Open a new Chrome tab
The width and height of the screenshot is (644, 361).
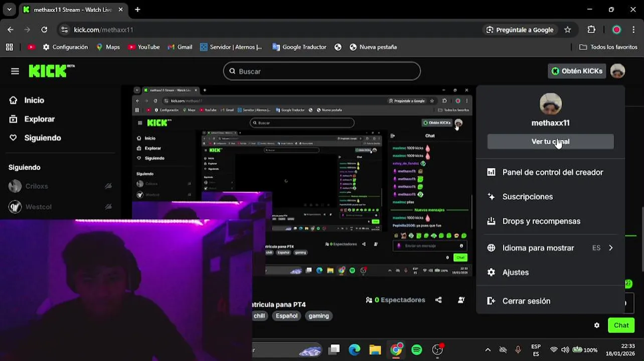click(x=137, y=10)
